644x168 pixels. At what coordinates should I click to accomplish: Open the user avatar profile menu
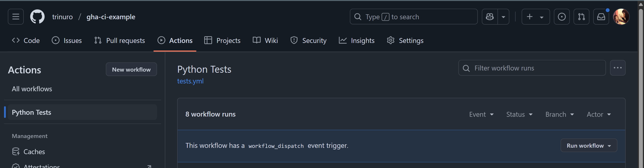621,17
